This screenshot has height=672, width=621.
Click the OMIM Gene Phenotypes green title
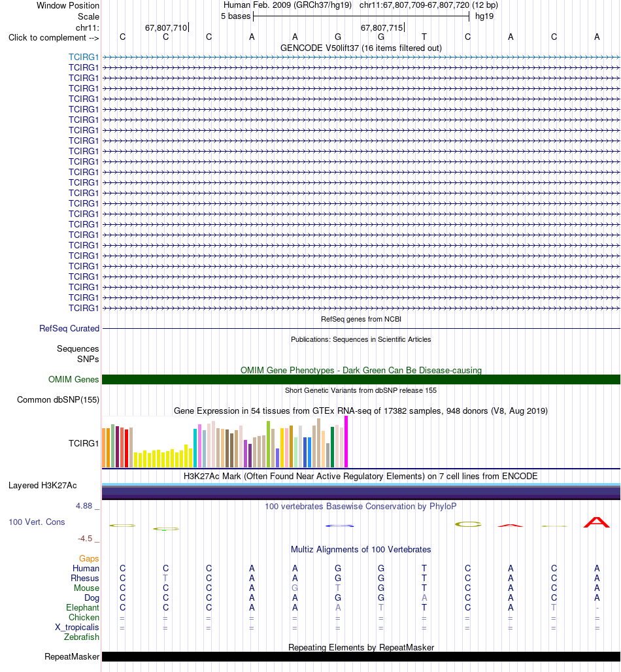coord(361,370)
